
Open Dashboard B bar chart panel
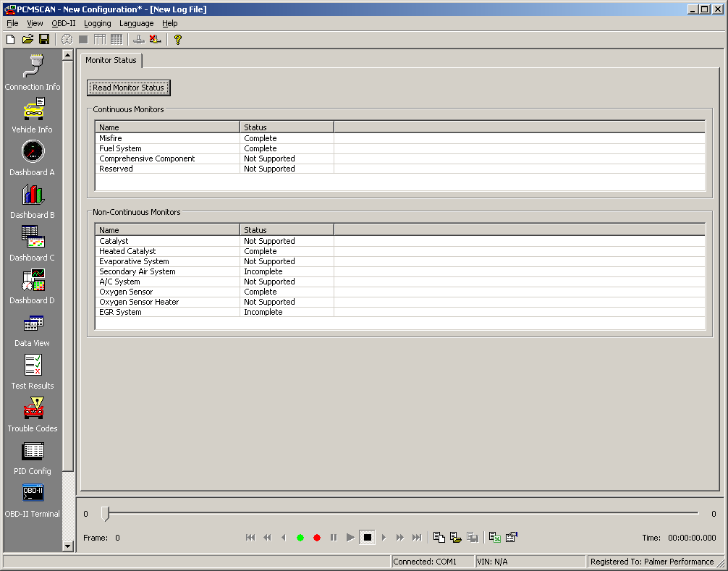pos(33,200)
